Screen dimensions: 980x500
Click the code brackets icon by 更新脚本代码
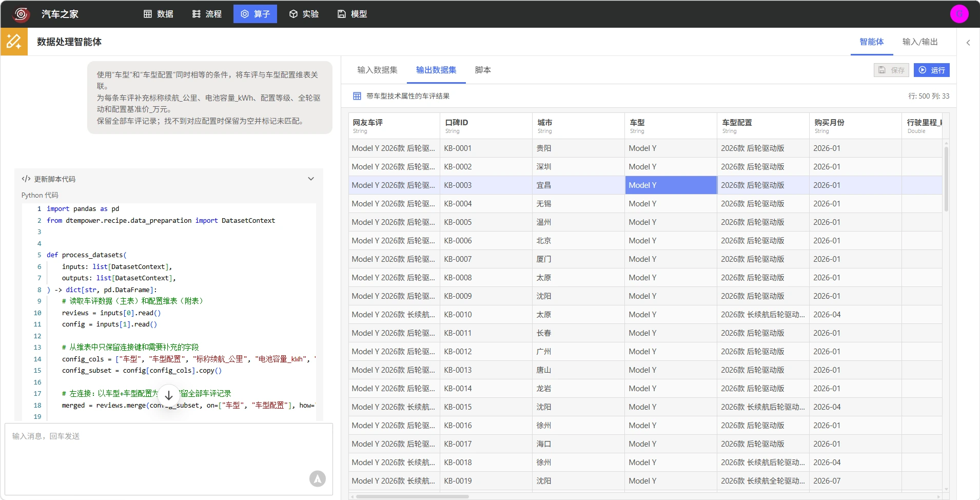pyautogui.click(x=26, y=179)
